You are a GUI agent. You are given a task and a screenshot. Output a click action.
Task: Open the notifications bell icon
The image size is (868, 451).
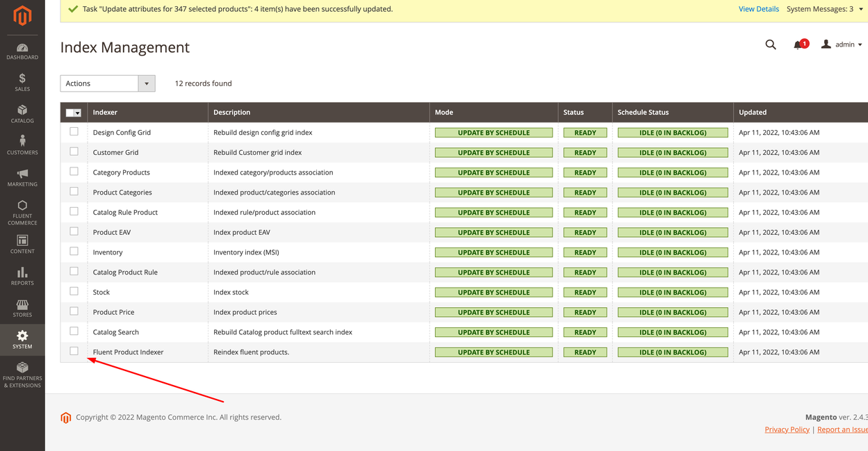[x=798, y=45]
